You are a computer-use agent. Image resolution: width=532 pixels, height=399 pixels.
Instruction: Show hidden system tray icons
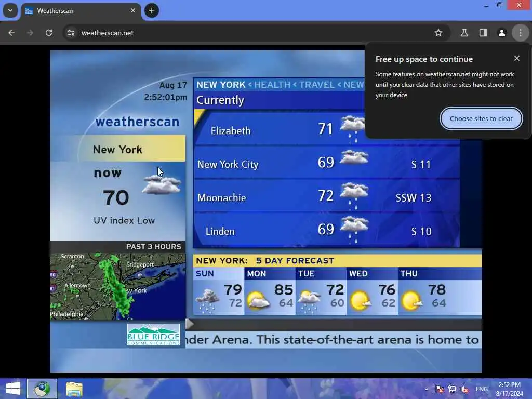coord(427,389)
